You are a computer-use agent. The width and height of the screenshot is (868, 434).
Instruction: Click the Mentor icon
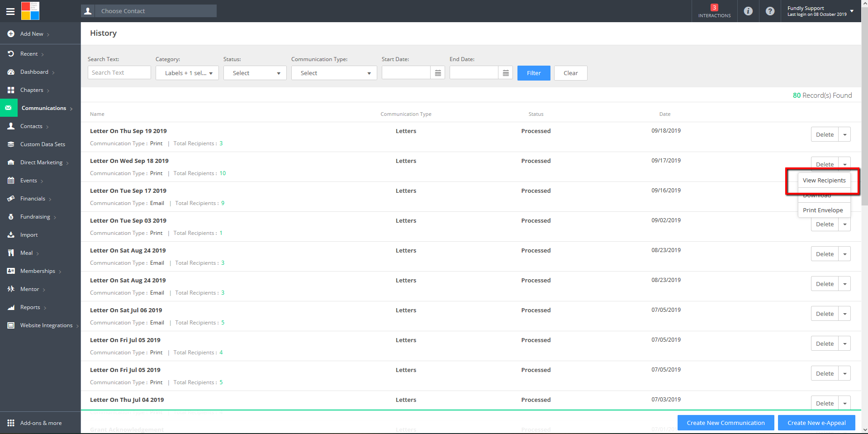coord(11,289)
